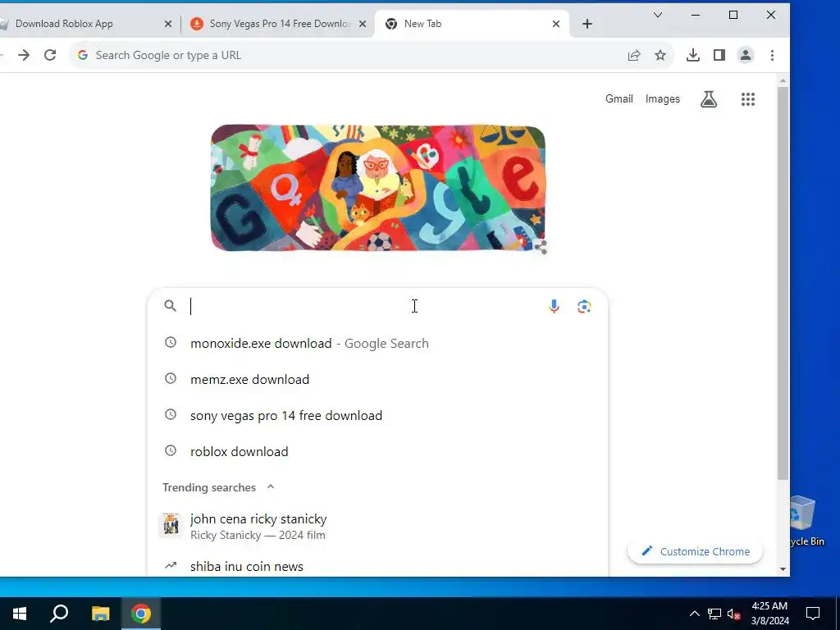Click the magnifier icon in search box
The image size is (840, 630).
(x=171, y=306)
